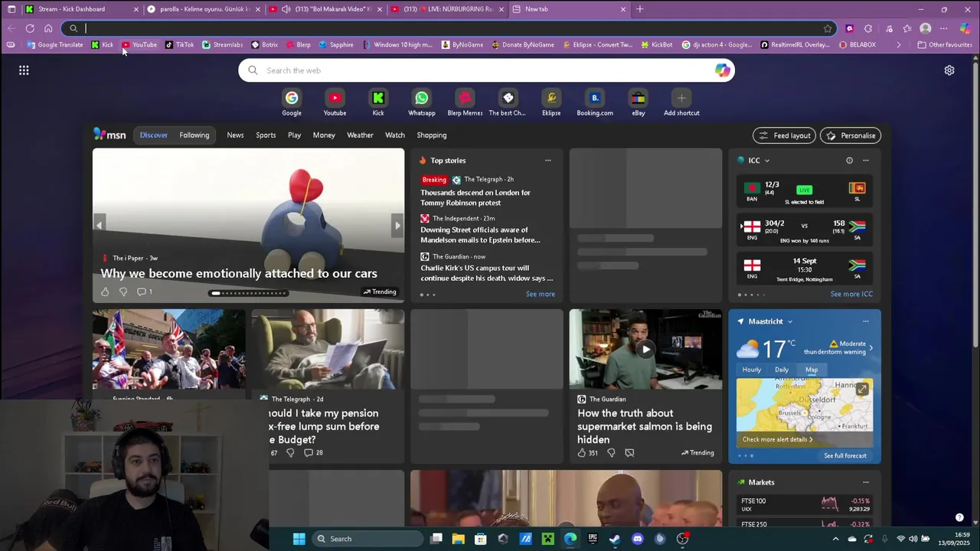Image resolution: width=980 pixels, height=551 pixels.
Task: Open See more ICC link
Action: coord(851,294)
